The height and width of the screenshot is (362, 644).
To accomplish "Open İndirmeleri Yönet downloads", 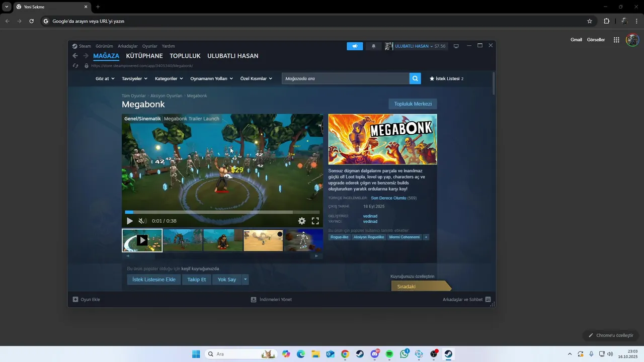I will point(271,299).
